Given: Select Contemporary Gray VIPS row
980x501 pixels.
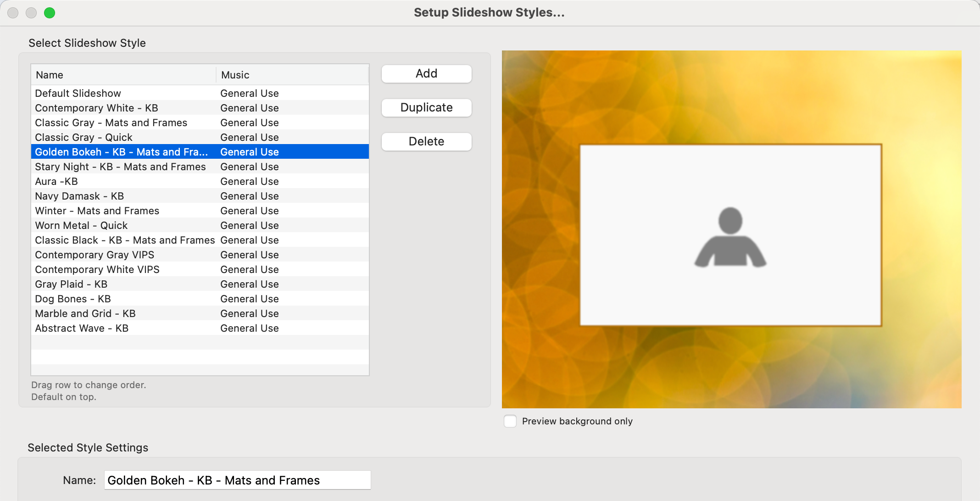Looking at the screenshot, I should [x=95, y=255].
